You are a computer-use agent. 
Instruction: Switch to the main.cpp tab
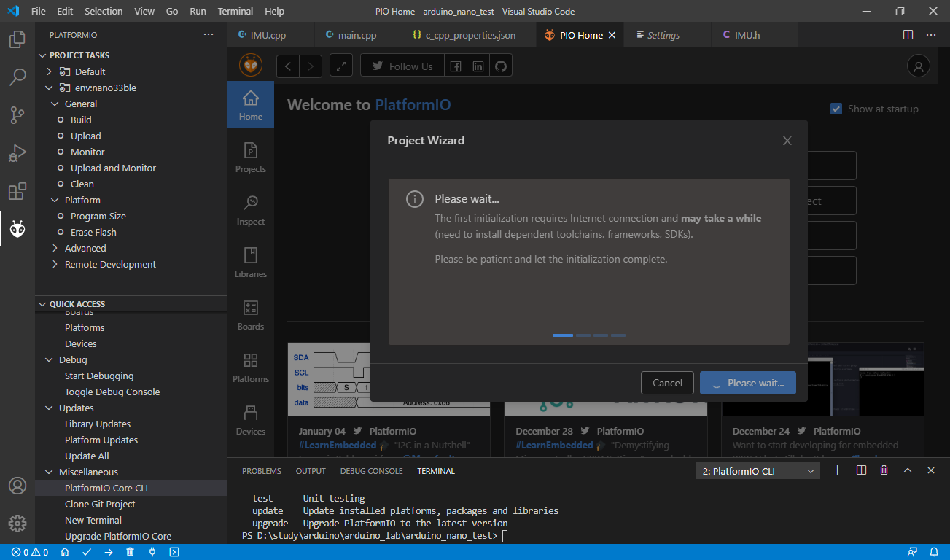point(357,34)
